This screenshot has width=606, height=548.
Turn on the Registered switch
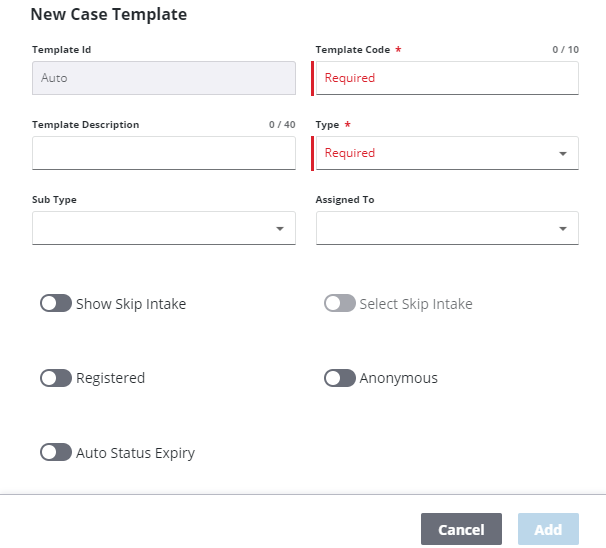coord(56,378)
